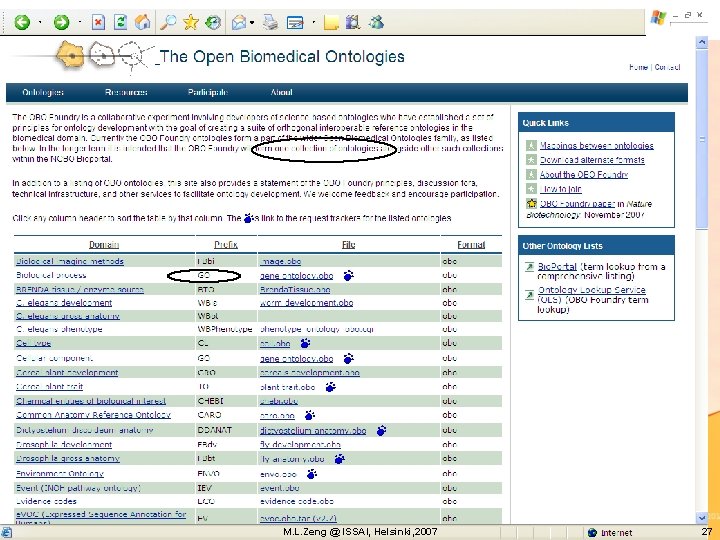Expand the Mail icon dropdown arrow
The image size is (720, 540).
252,22
